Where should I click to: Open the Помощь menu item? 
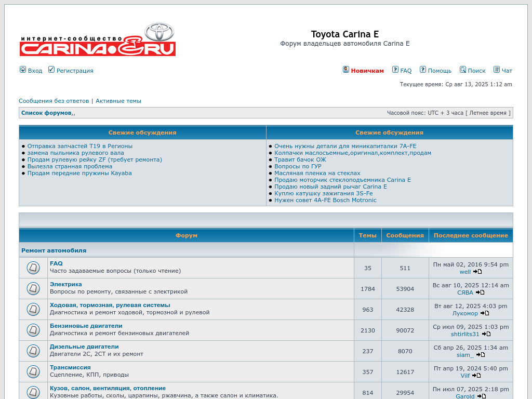[x=440, y=71]
